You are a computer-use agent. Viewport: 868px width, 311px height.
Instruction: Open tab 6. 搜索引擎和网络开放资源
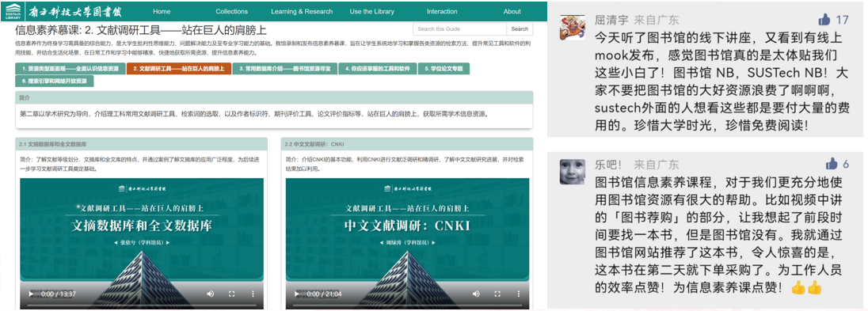click(54, 82)
